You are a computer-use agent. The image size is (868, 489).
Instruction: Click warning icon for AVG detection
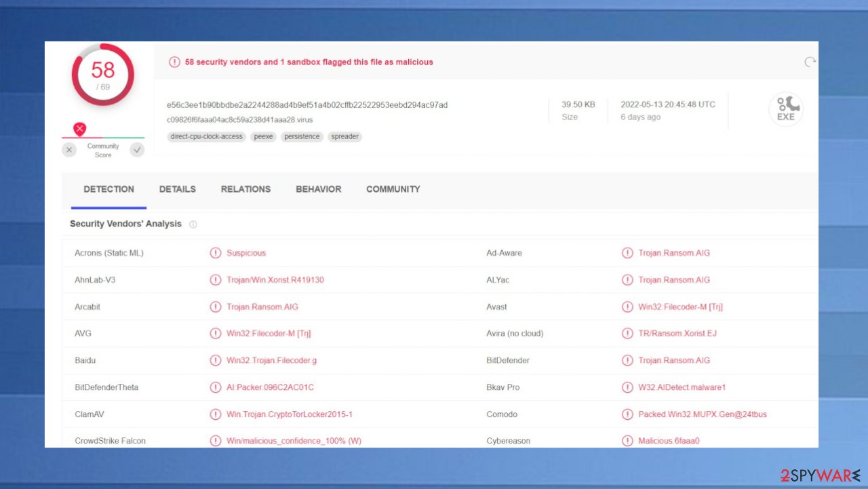216,333
